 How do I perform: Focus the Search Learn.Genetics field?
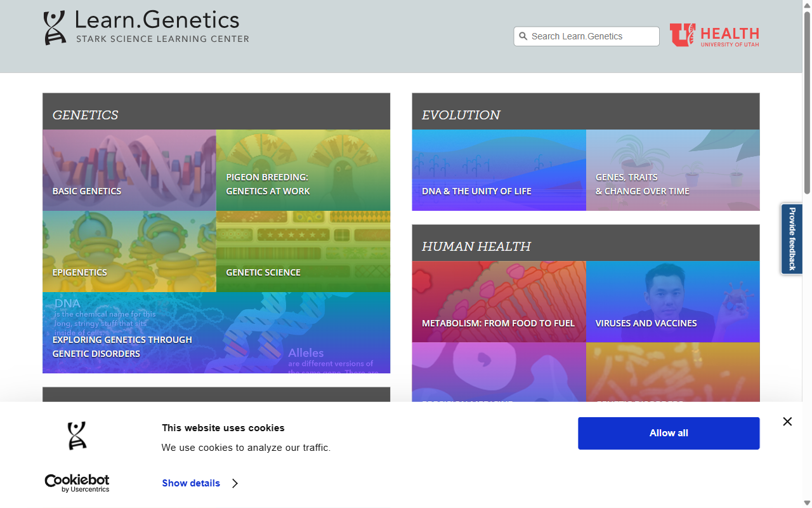(x=586, y=36)
